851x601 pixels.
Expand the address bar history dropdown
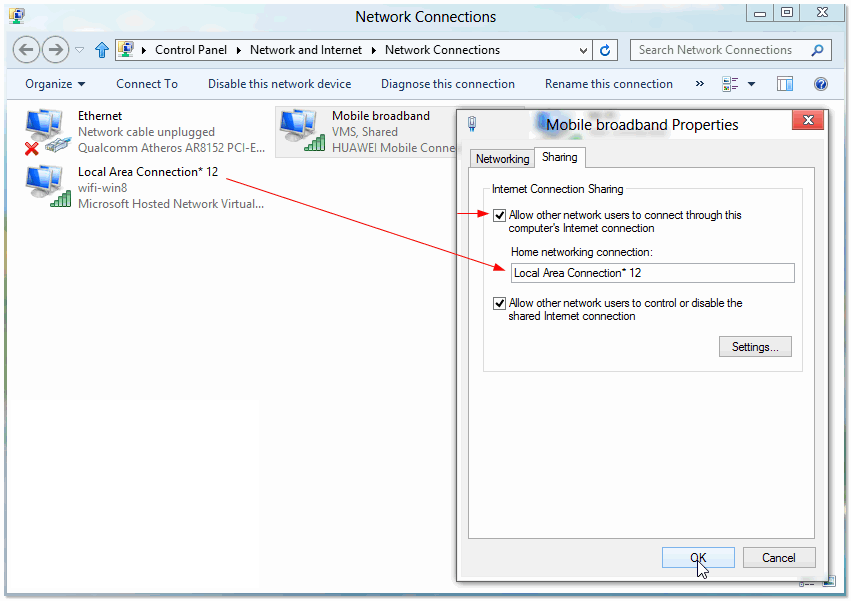pos(585,50)
